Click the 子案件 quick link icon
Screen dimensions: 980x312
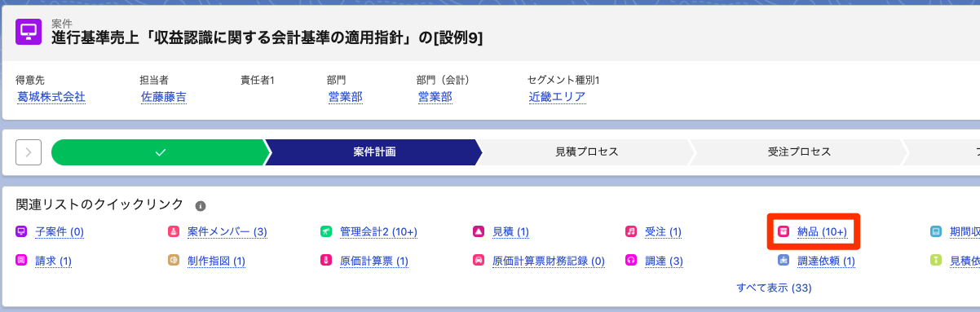click(x=21, y=232)
